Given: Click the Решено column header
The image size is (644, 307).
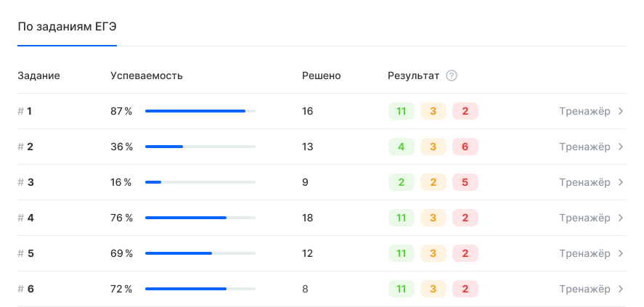Looking at the screenshot, I should tap(322, 76).
